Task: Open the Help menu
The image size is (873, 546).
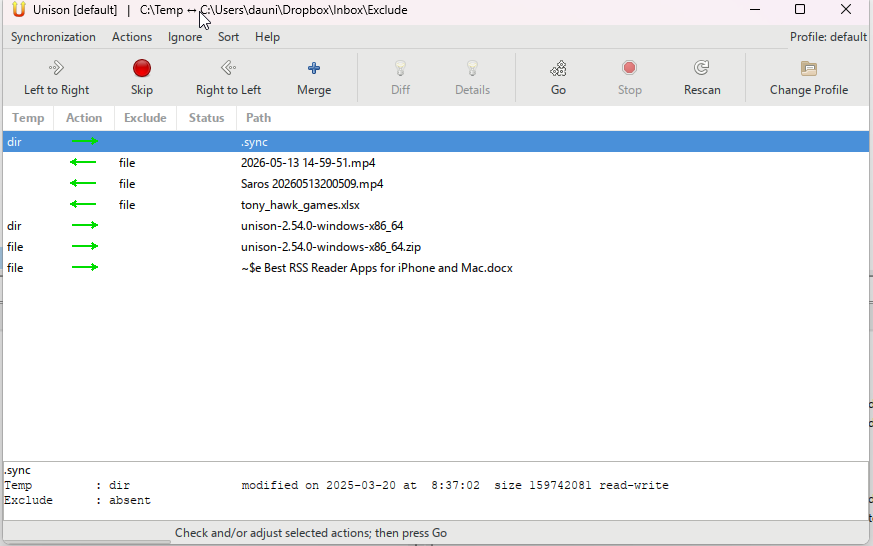Action: pyautogui.click(x=267, y=37)
